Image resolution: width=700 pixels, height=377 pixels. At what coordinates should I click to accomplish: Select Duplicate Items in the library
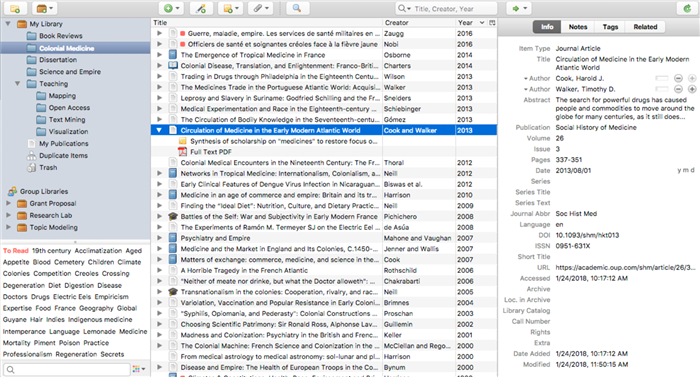pyautogui.click(x=63, y=155)
